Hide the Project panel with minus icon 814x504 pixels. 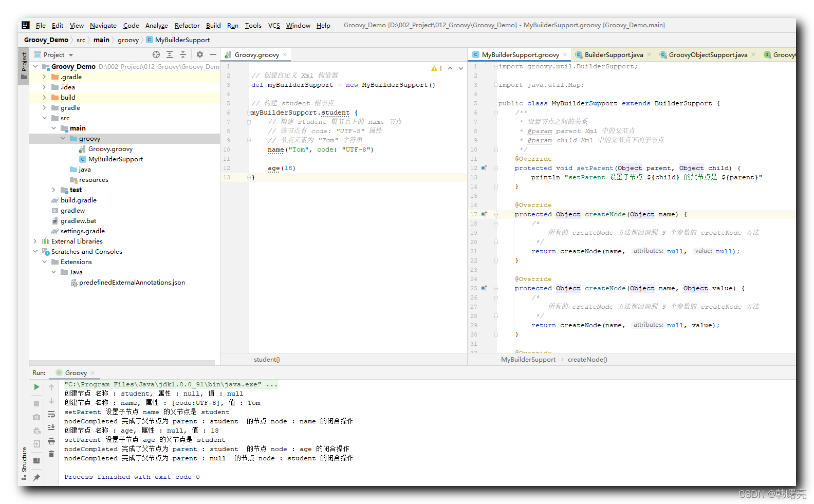coord(213,54)
